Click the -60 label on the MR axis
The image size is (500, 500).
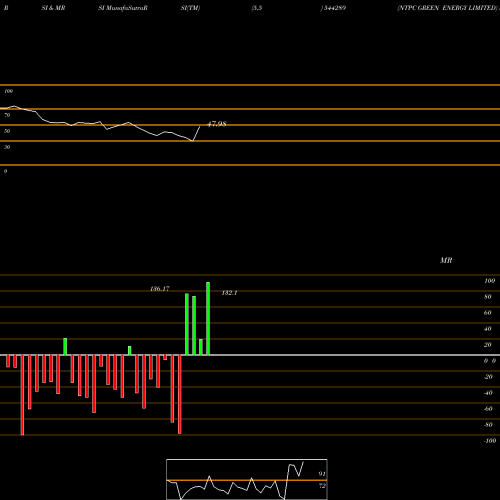tap(488, 409)
